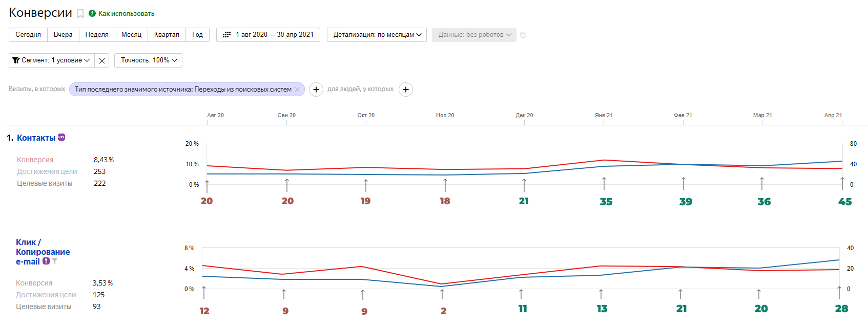Screen dimensions: 868x330
Task: Switch to the Квартал period tab
Action: 167,35
